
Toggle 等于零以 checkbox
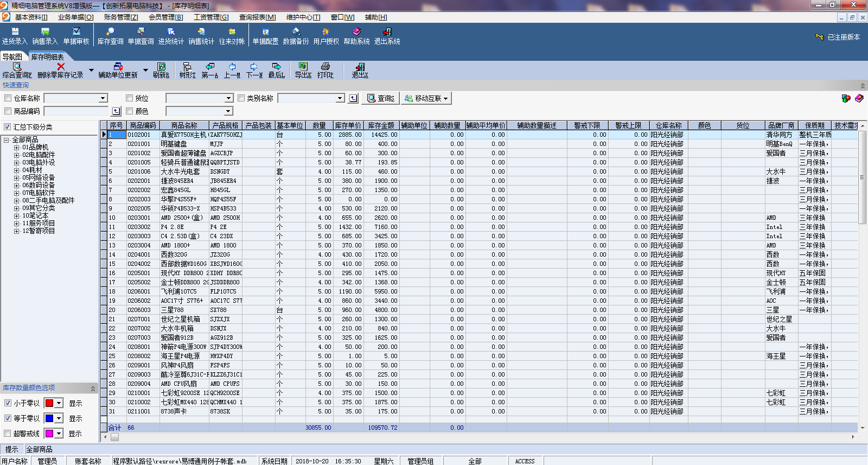click(8, 418)
